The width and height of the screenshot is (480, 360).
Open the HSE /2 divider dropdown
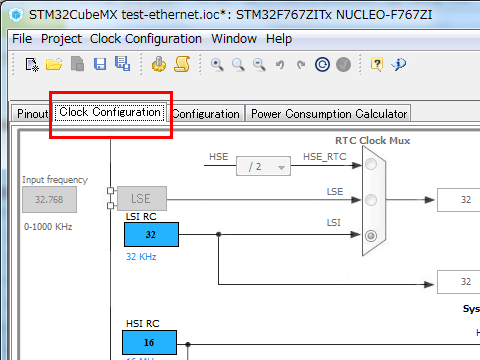coord(263,166)
